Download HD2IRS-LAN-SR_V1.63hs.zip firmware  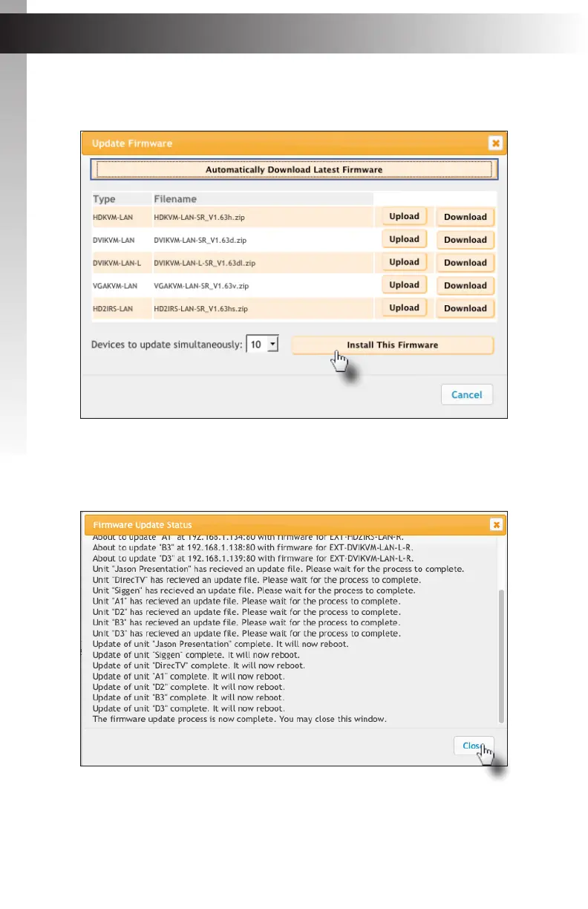coord(465,309)
